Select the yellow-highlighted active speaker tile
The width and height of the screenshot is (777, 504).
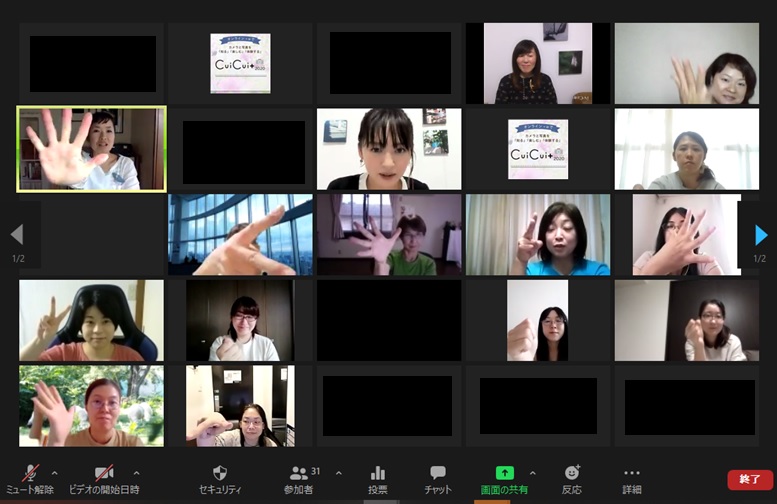point(91,149)
